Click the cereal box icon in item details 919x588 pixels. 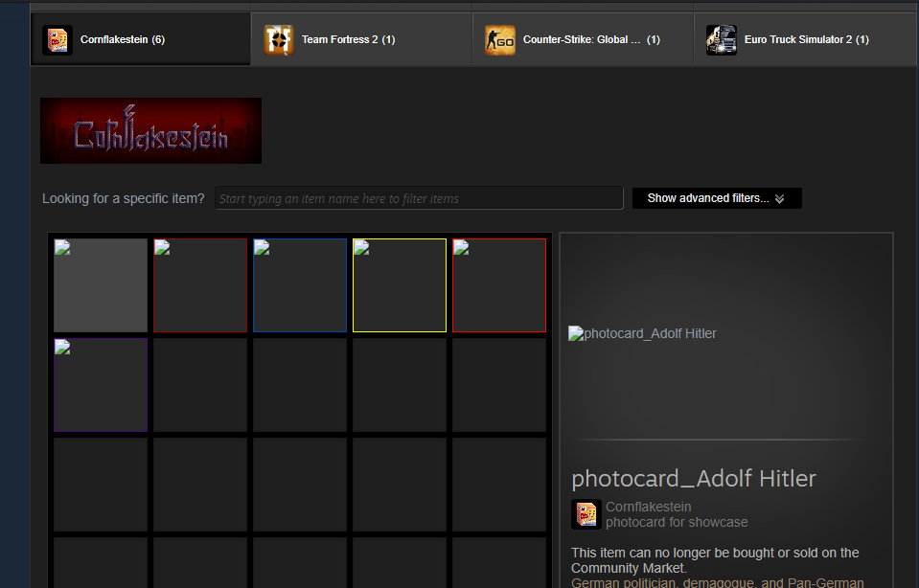pyautogui.click(x=586, y=514)
